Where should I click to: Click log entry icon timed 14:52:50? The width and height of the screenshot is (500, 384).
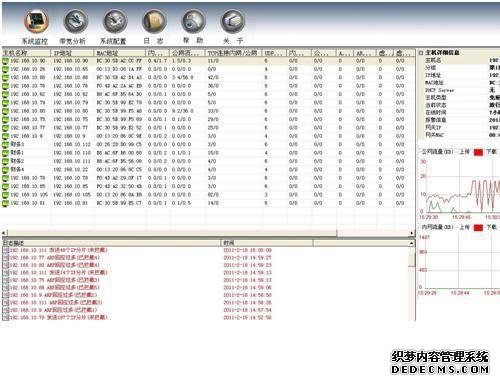tap(5, 318)
